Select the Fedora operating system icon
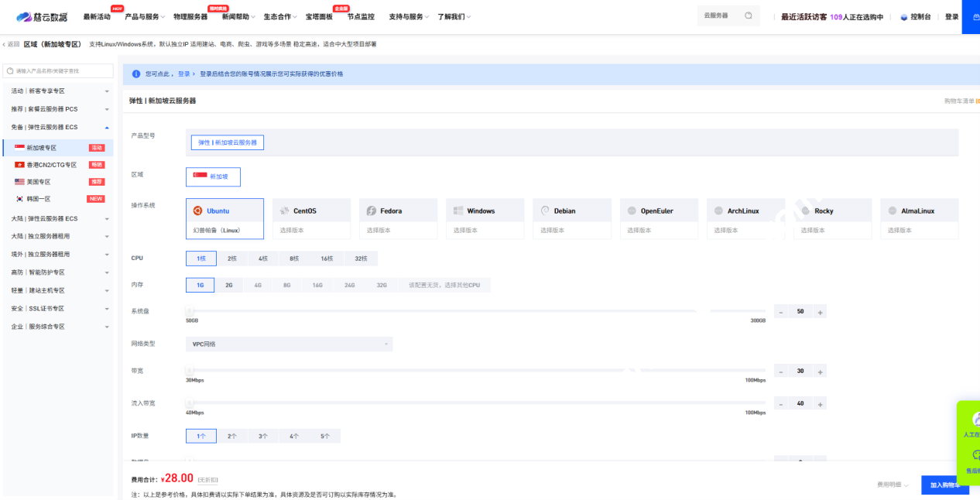 click(372, 211)
